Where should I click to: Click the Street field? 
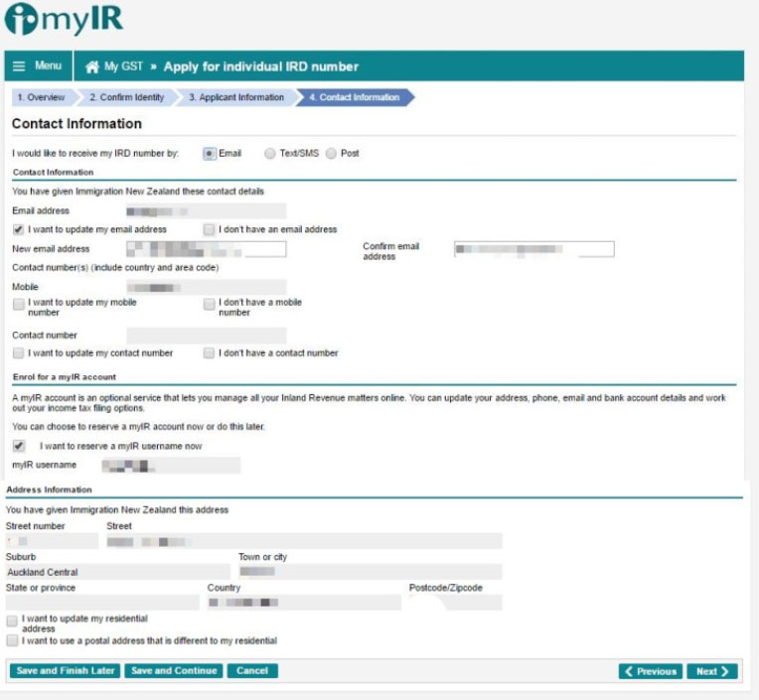[x=304, y=541]
